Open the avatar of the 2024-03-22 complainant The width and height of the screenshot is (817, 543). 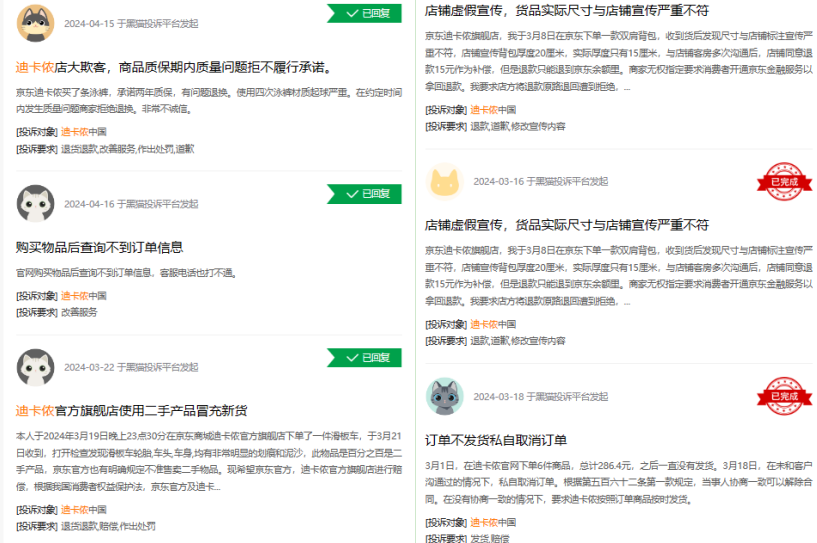[x=35, y=367]
